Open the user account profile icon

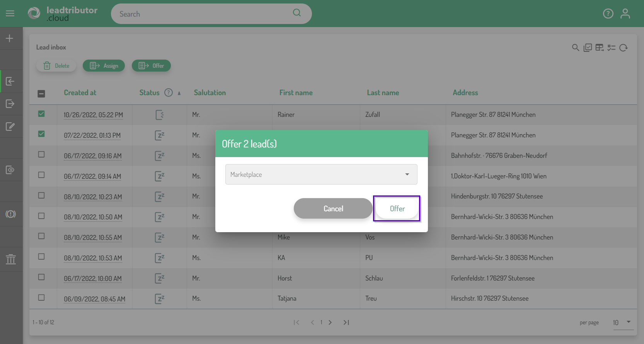coord(625,14)
